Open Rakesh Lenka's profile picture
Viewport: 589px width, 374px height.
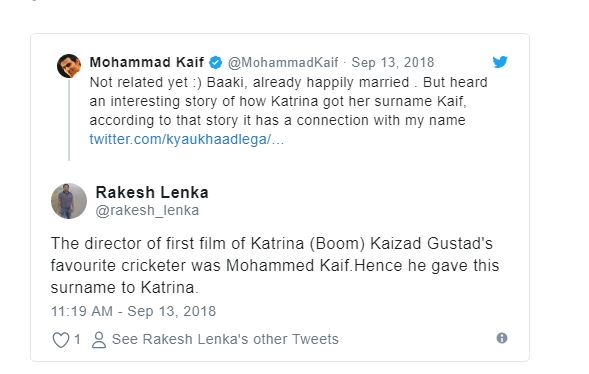pyautogui.click(x=69, y=201)
